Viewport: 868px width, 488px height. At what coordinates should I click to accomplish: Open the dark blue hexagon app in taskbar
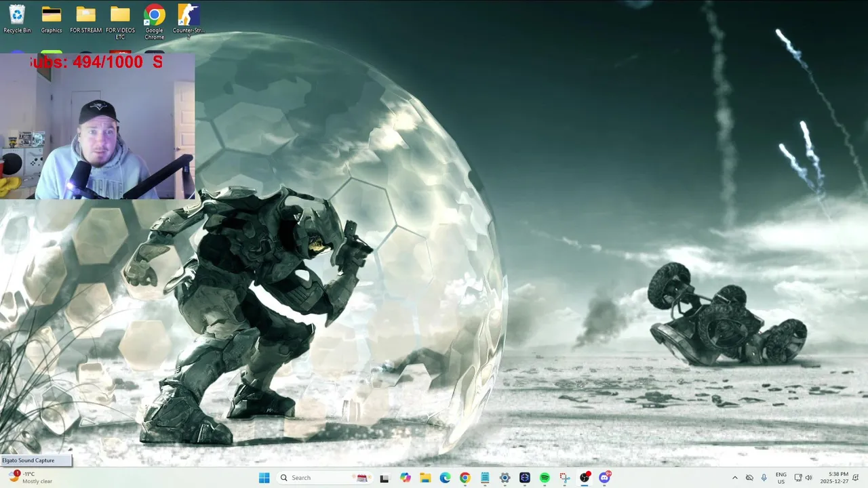point(525,478)
